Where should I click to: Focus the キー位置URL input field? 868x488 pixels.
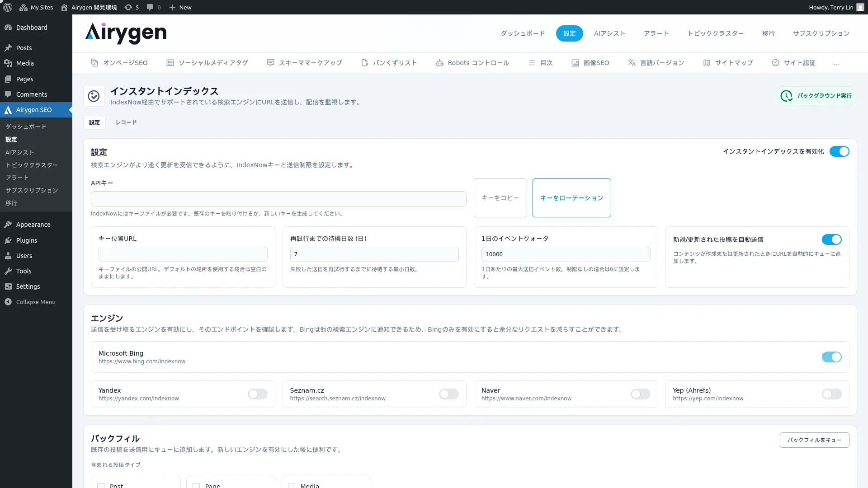[x=183, y=254]
